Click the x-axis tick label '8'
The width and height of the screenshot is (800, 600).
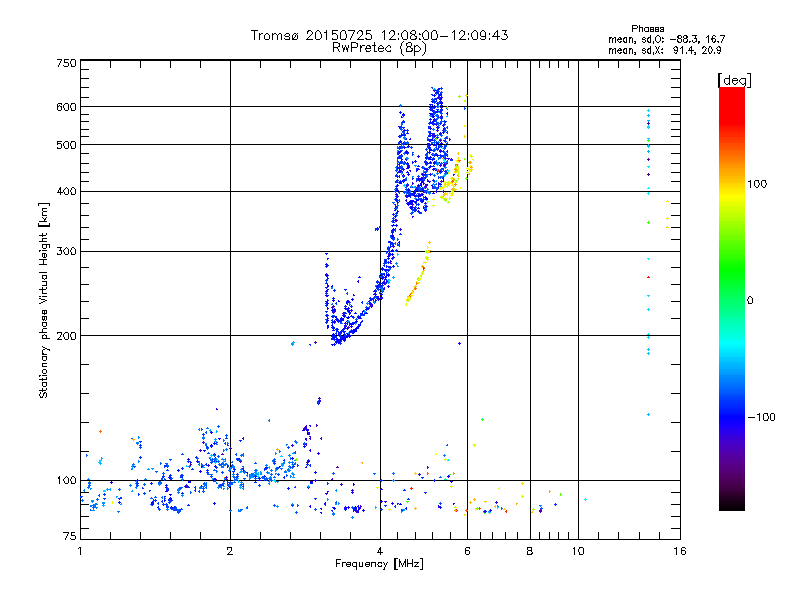click(x=530, y=551)
